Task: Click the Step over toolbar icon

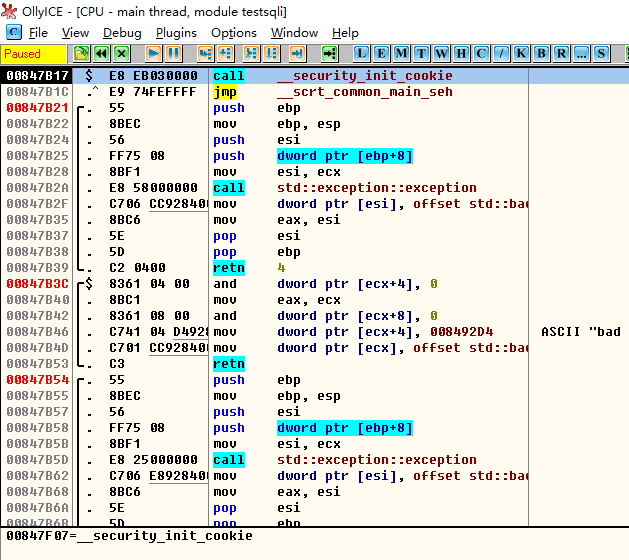Action: coord(227,53)
